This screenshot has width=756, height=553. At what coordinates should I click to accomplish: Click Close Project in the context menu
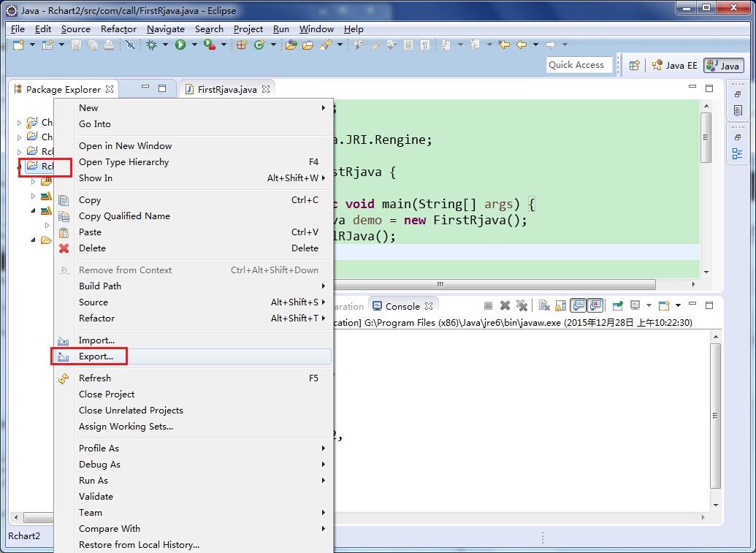pos(192,394)
